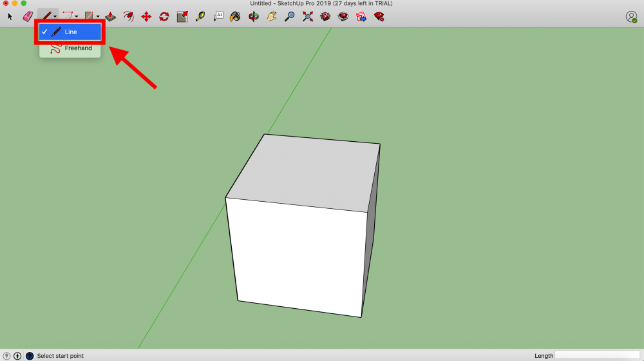
Task: Activate the Push/Pull tool
Action: [x=111, y=17]
